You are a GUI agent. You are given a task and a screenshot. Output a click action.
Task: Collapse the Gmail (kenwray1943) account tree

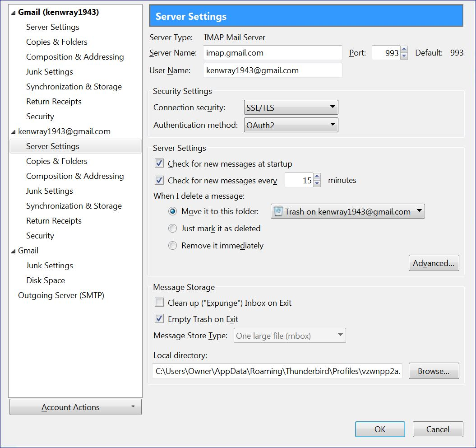[x=13, y=13]
